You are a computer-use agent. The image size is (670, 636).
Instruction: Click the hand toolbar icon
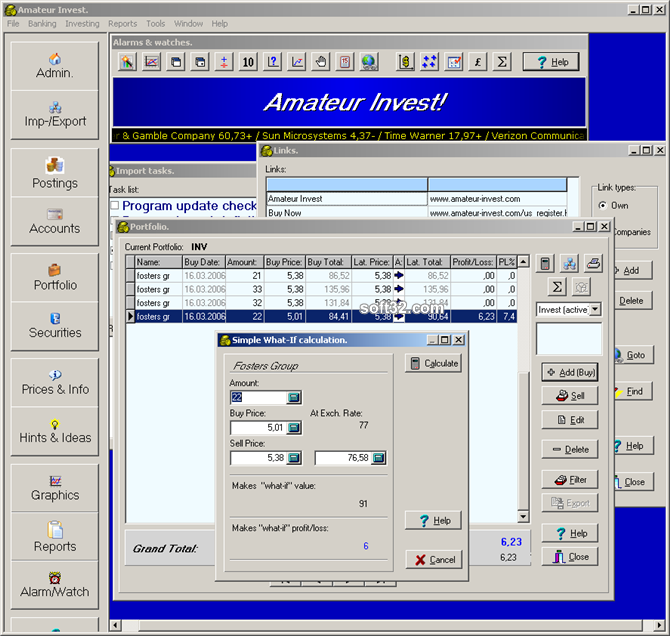point(321,62)
